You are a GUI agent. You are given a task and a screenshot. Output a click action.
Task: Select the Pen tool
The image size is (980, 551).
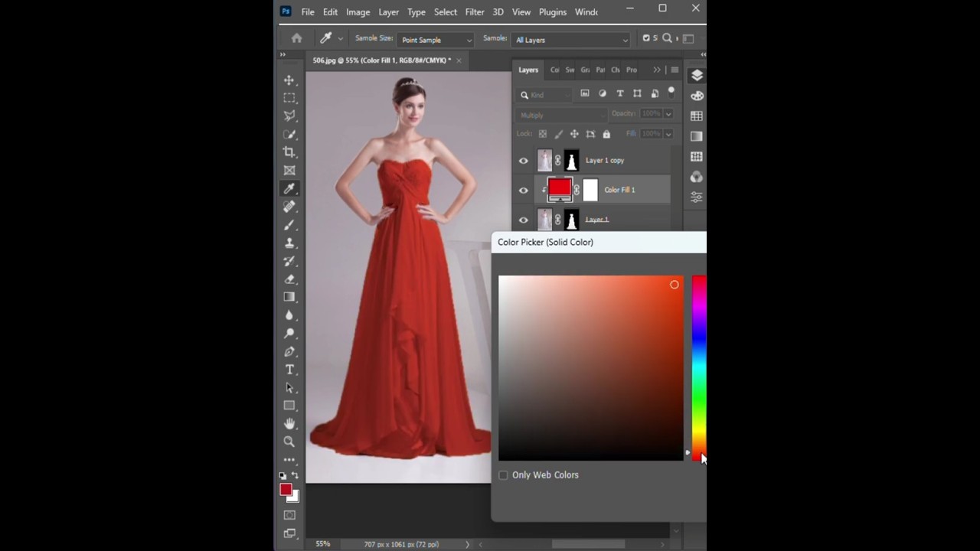coord(289,352)
